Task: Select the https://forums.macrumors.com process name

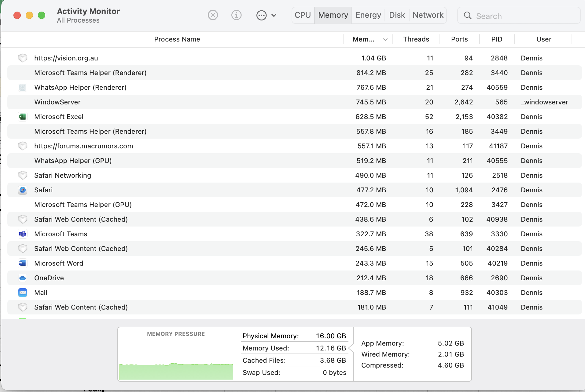Action: click(83, 146)
